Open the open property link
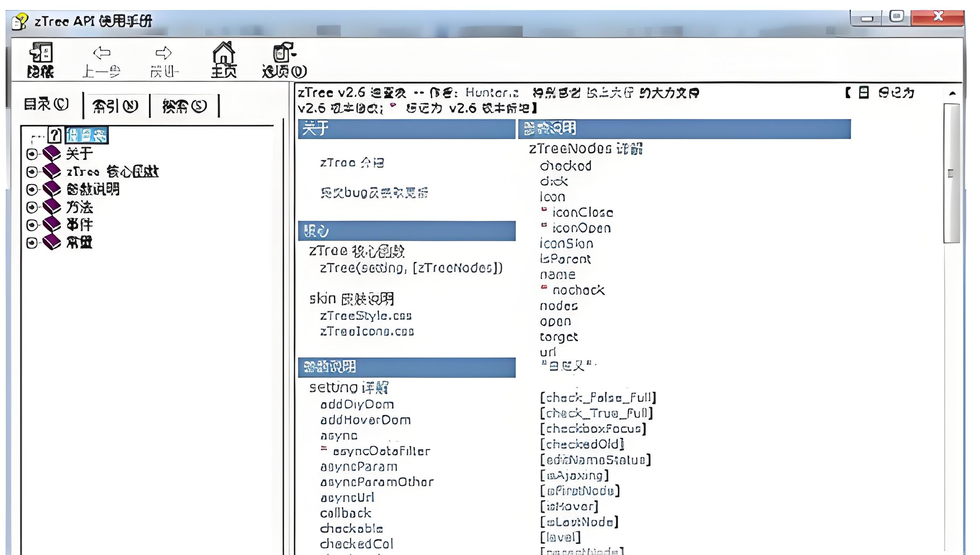The image size is (980, 555). (x=555, y=322)
